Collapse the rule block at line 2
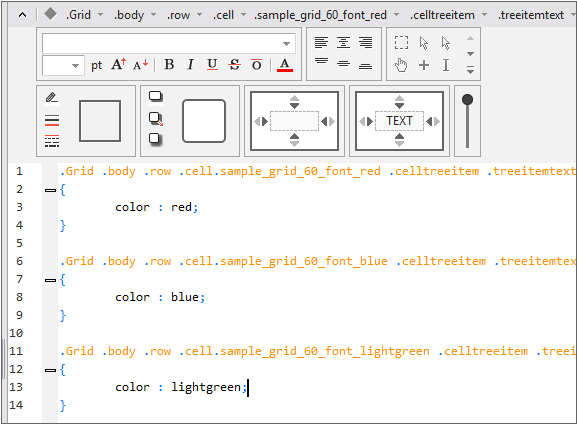This screenshot has height=424, width=577. tap(50, 190)
